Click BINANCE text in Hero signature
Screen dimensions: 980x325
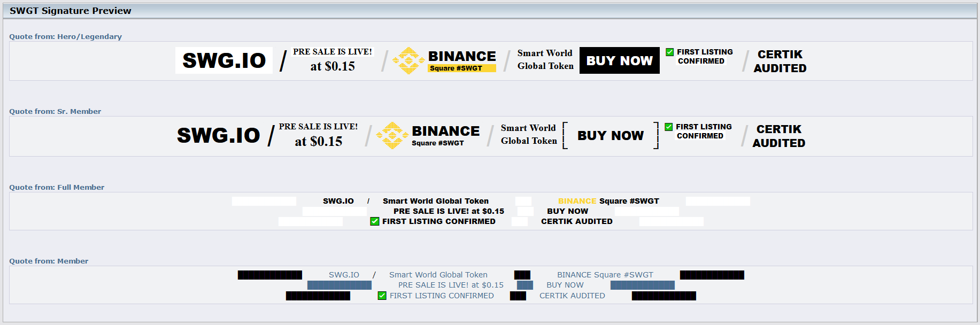click(x=462, y=56)
